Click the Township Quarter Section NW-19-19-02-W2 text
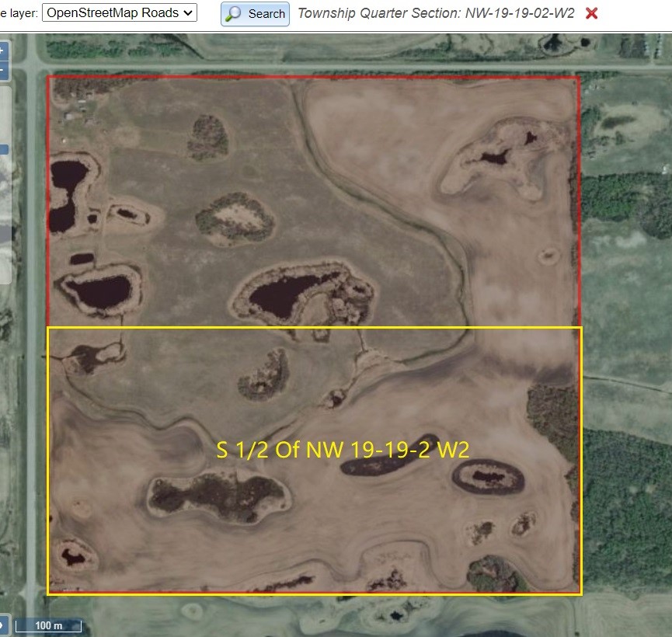This screenshot has width=672, height=637. point(436,13)
